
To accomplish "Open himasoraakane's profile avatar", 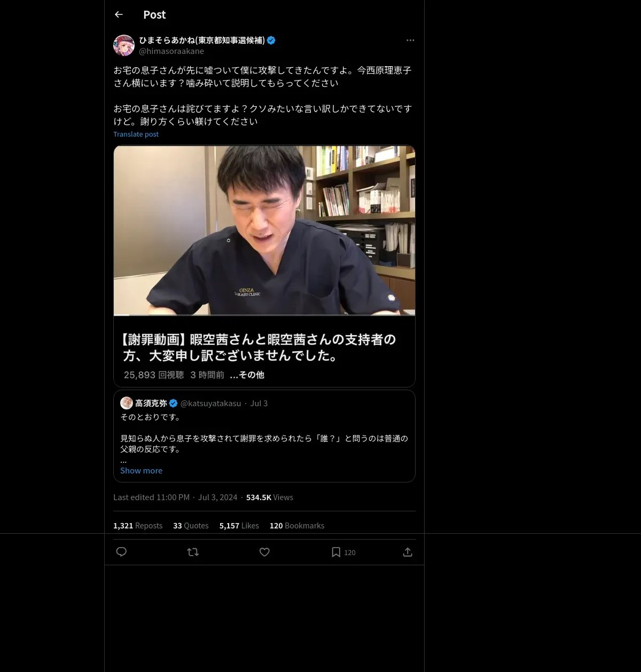I will [124, 45].
